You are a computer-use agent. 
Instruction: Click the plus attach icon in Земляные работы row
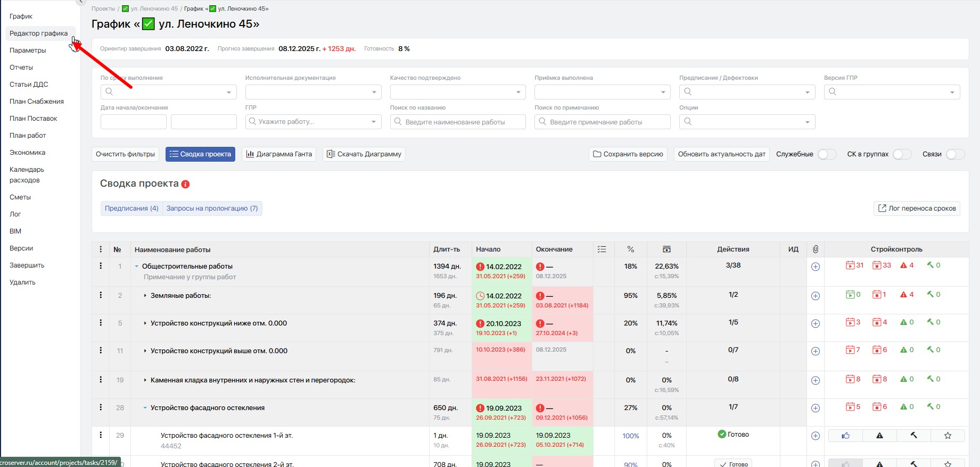(x=816, y=296)
